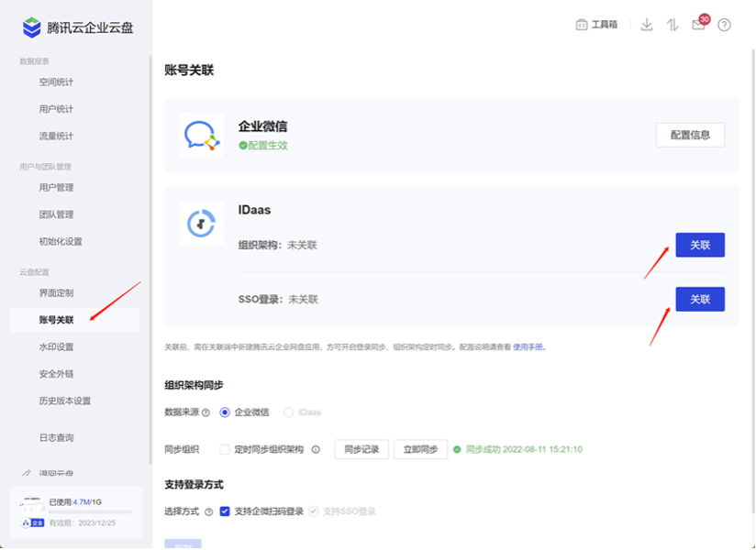Image resolution: width=756 pixels, height=550 pixels.
Task: Open the 使用手册 link
Action: tap(528, 347)
